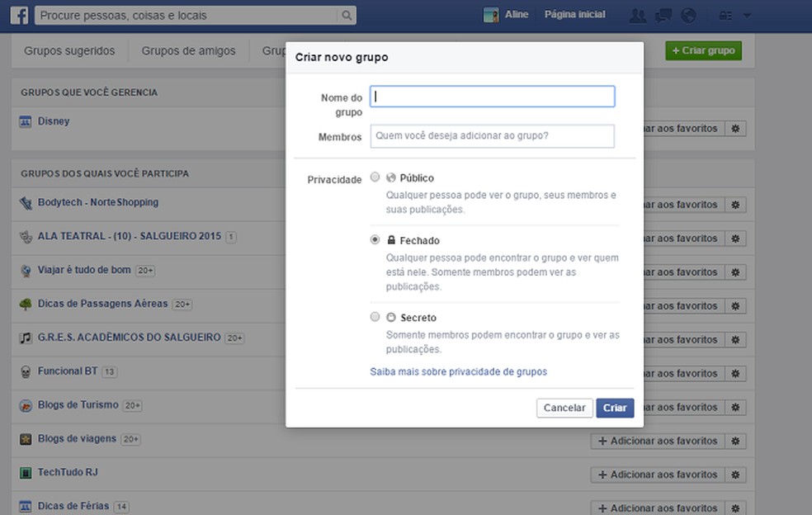
Task: Click the Facebook logo icon
Action: 19,15
